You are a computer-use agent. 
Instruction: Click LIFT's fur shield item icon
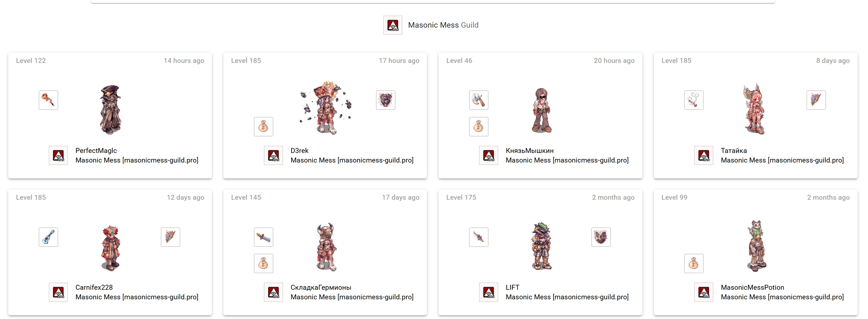(601, 237)
